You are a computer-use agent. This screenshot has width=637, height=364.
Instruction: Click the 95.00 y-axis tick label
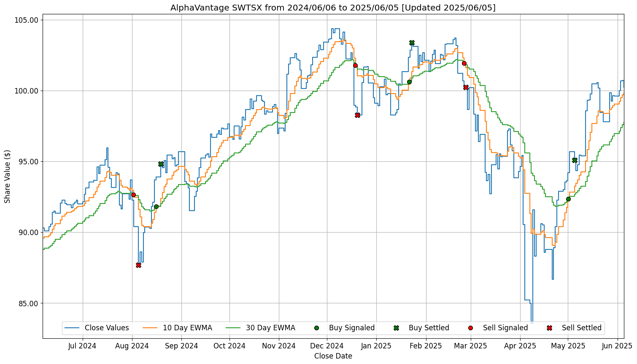(29, 162)
